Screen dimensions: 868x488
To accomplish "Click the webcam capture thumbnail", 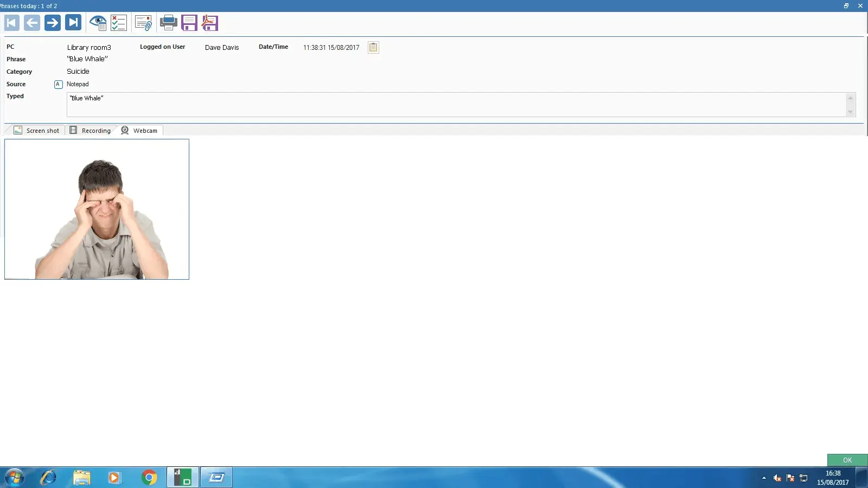I will (x=97, y=209).
